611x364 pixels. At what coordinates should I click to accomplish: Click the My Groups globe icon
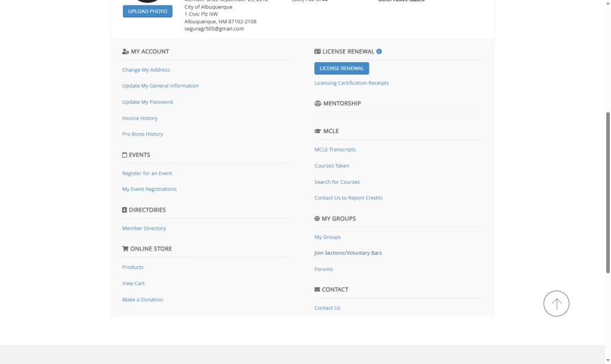coord(317,219)
